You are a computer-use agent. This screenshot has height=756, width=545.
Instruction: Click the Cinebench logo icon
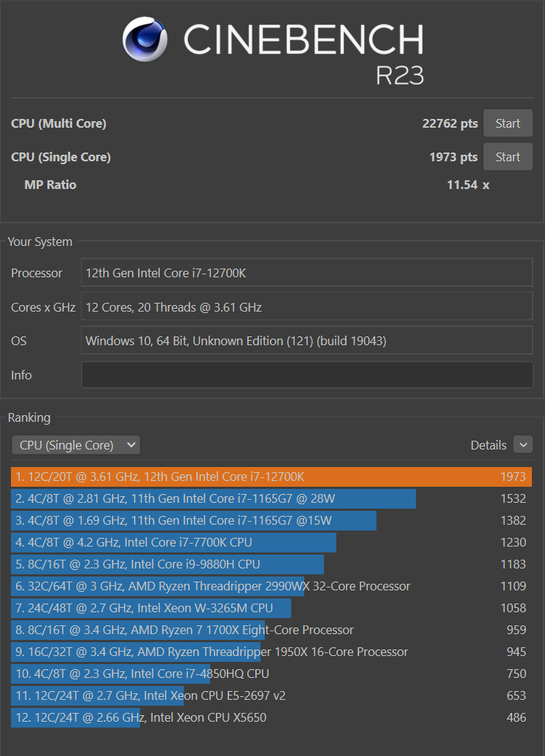[x=144, y=39]
